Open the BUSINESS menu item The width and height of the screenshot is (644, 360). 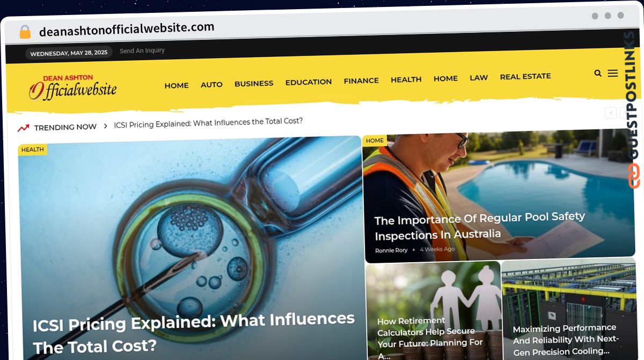click(x=254, y=83)
